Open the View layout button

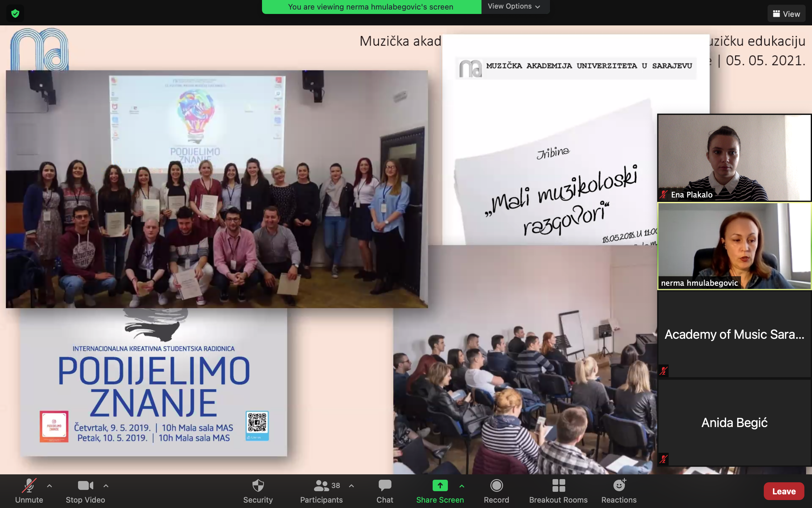(x=786, y=14)
